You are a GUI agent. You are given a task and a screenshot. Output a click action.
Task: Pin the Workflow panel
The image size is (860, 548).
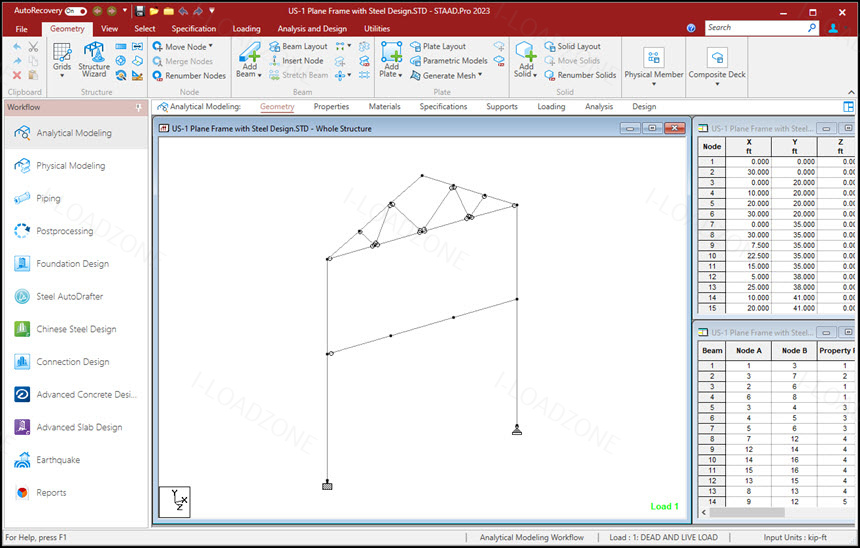[x=139, y=108]
